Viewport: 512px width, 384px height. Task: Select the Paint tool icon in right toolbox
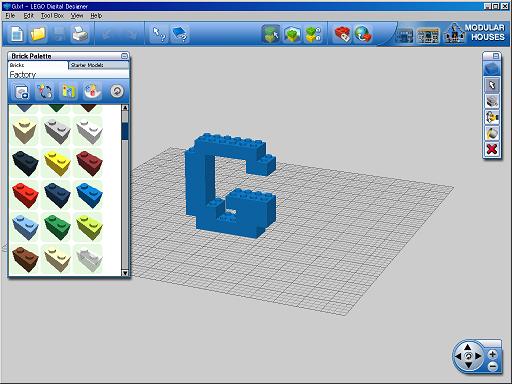pos(492,133)
